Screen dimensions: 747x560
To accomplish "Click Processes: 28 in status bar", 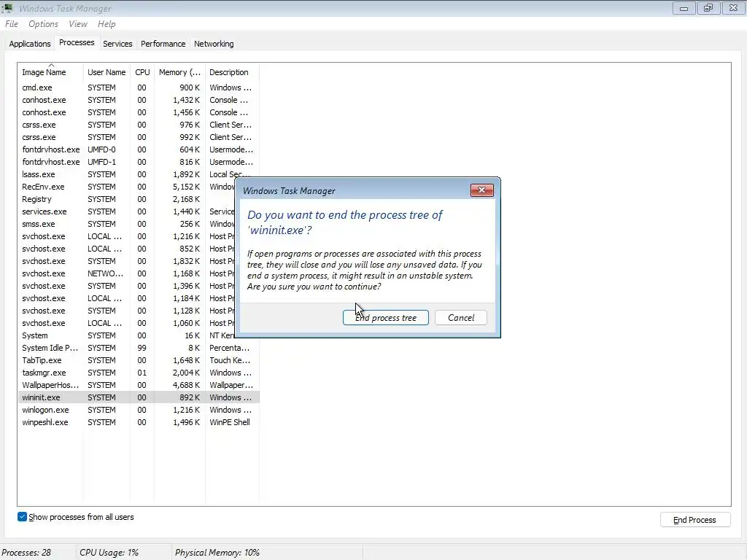I will click(26, 553).
